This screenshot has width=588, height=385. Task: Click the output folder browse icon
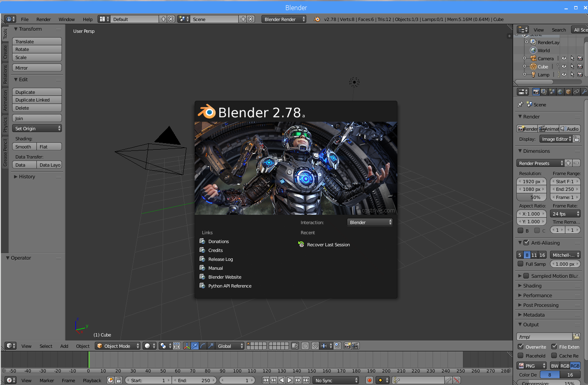tap(576, 336)
